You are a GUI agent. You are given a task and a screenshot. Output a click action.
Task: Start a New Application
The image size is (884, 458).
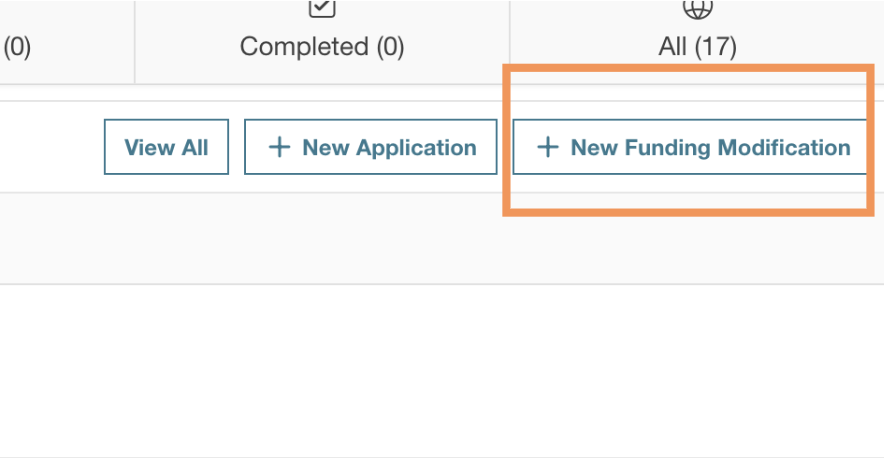pyautogui.click(x=370, y=148)
